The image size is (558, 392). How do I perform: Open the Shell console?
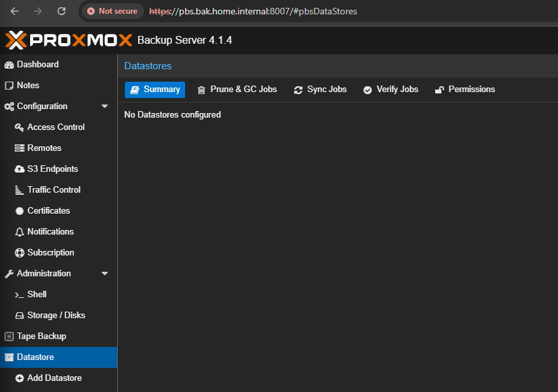(x=37, y=294)
